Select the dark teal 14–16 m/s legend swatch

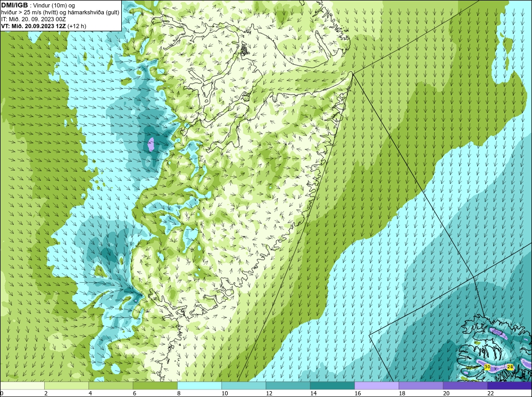tap(332, 386)
